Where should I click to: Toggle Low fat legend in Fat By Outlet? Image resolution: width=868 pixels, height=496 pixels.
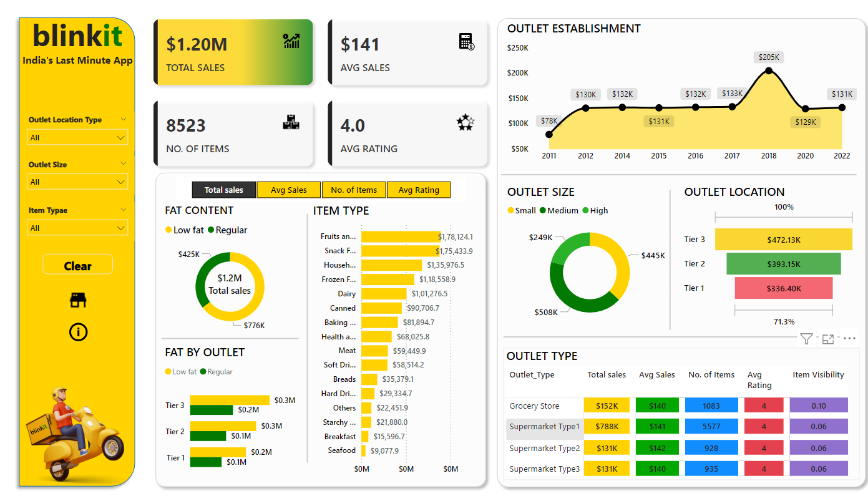(181, 372)
